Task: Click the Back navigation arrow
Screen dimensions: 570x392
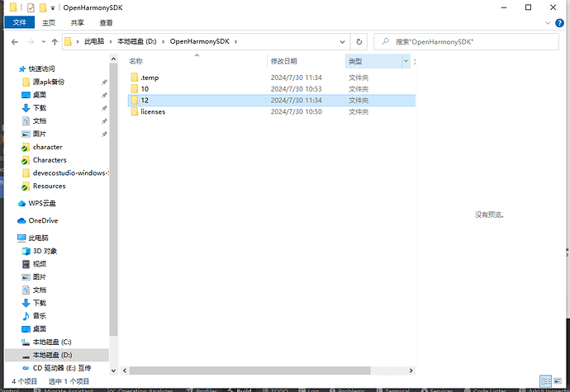Action: (15, 42)
